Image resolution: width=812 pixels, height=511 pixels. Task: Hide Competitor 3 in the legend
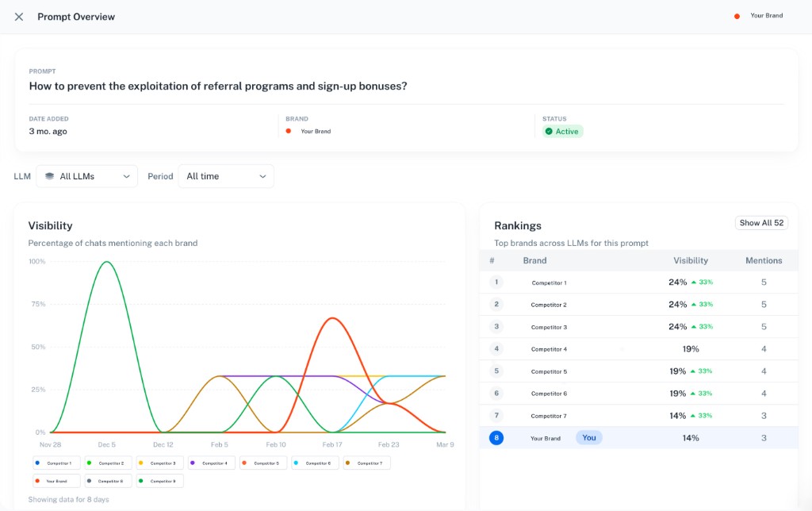[158, 463]
